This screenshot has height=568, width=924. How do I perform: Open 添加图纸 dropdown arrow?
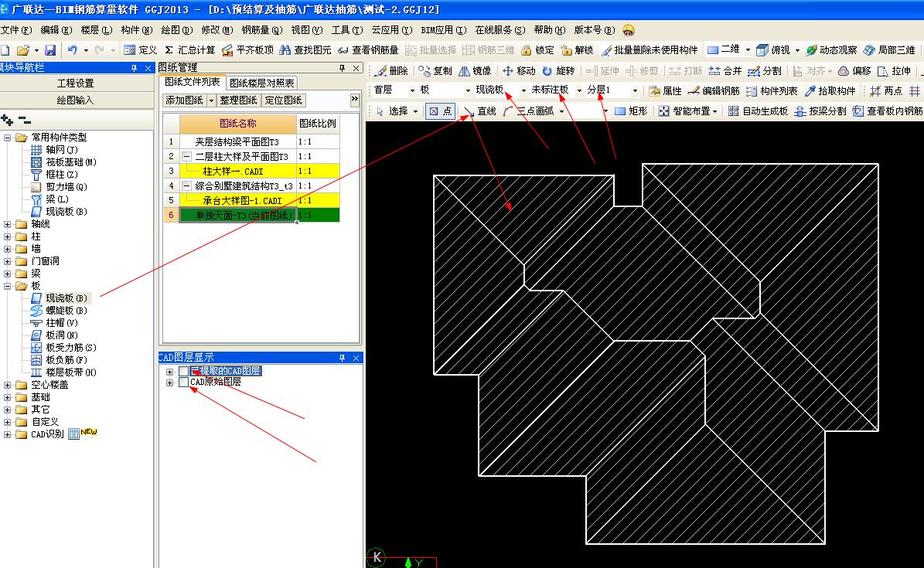(x=212, y=100)
